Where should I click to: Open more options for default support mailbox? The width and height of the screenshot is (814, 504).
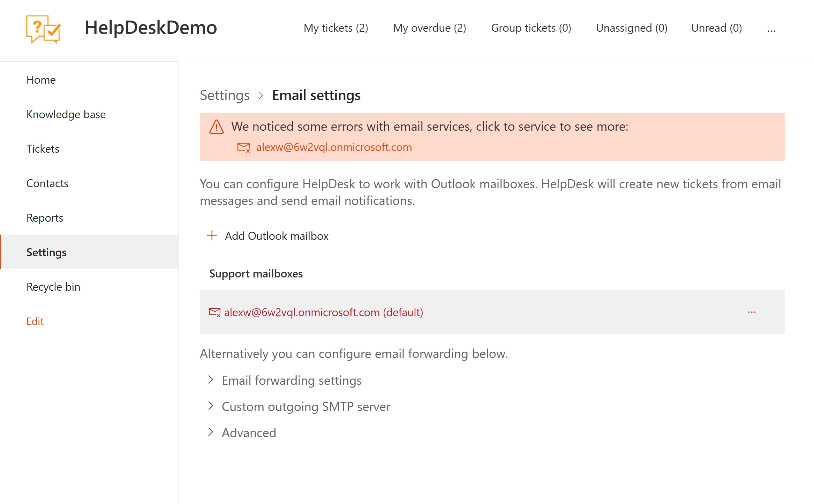[752, 312]
